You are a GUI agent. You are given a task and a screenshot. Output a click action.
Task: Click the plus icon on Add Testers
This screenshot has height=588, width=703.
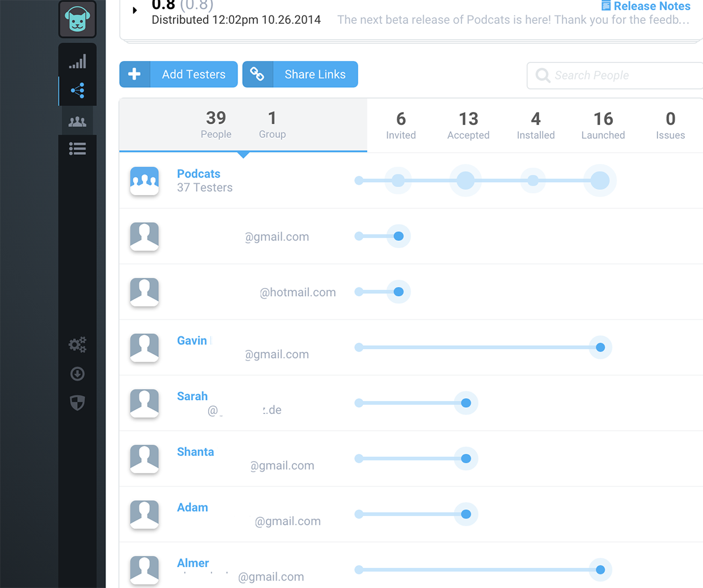134,74
